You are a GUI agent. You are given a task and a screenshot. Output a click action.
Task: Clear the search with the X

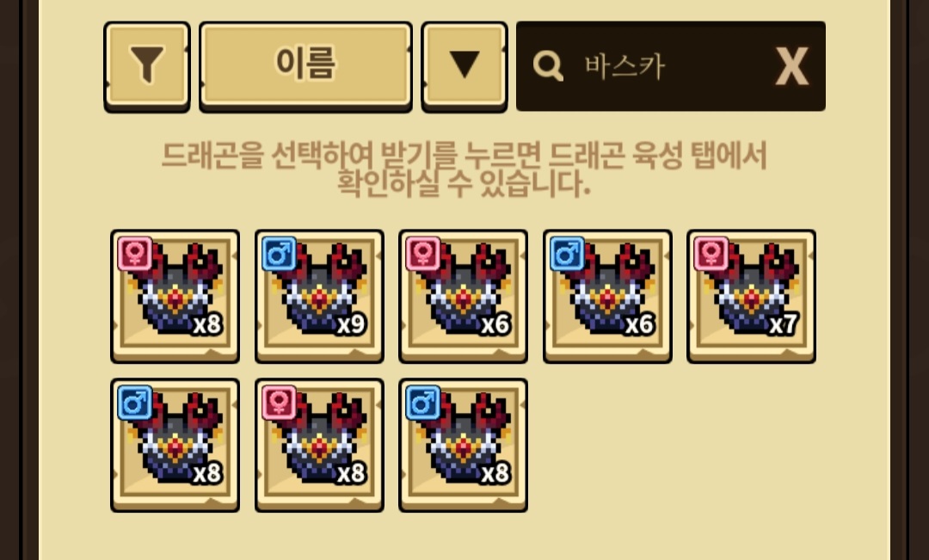click(x=792, y=66)
